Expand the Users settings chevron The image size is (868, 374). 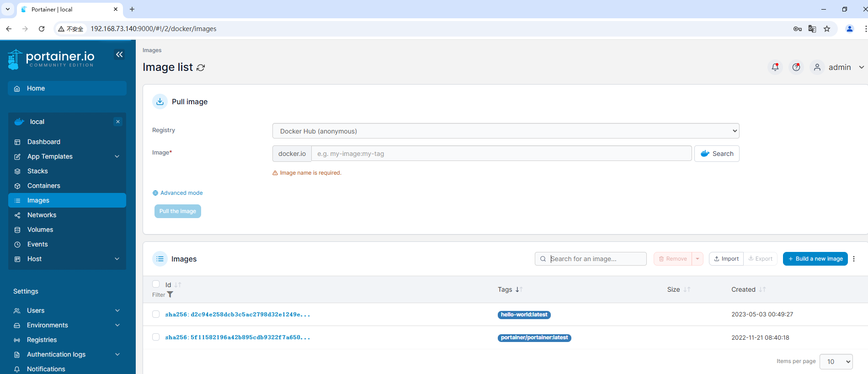(x=117, y=310)
